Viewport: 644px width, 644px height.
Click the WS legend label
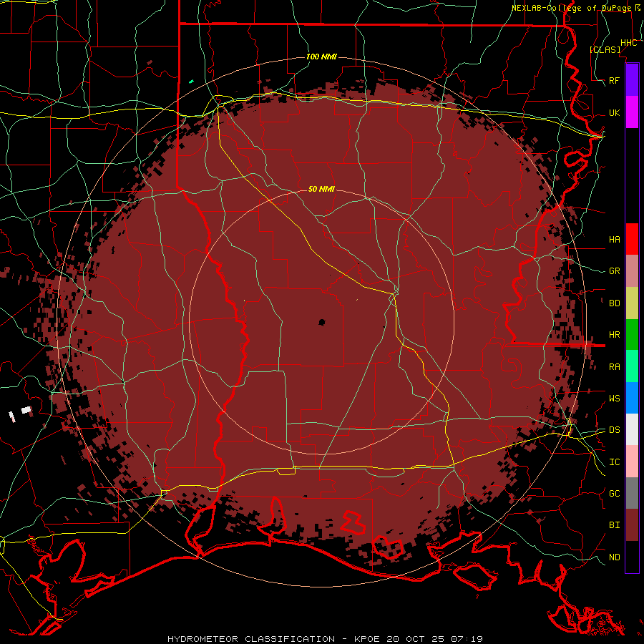click(615, 398)
